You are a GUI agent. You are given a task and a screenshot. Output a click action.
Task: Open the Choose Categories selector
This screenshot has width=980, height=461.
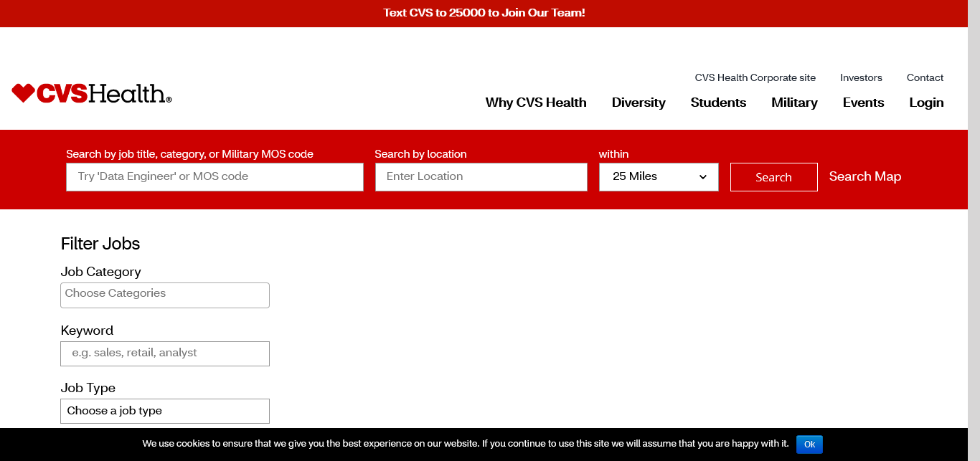[164, 295]
